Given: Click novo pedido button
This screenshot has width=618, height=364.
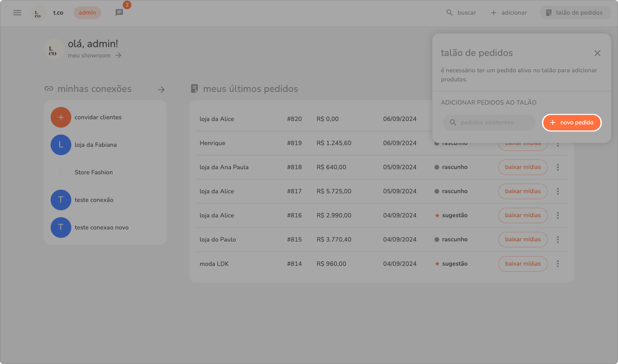Looking at the screenshot, I should pos(572,122).
